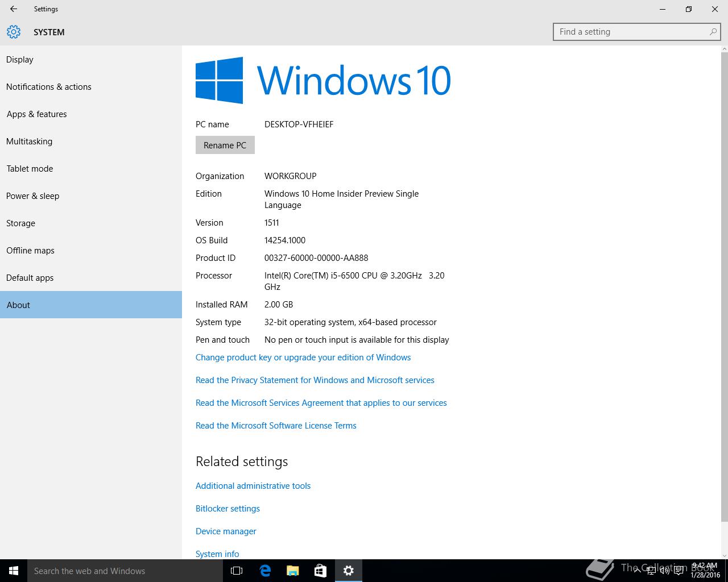This screenshot has width=728, height=582.
Task: Open the Windows Store taskbar icon
Action: (x=321, y=571)
